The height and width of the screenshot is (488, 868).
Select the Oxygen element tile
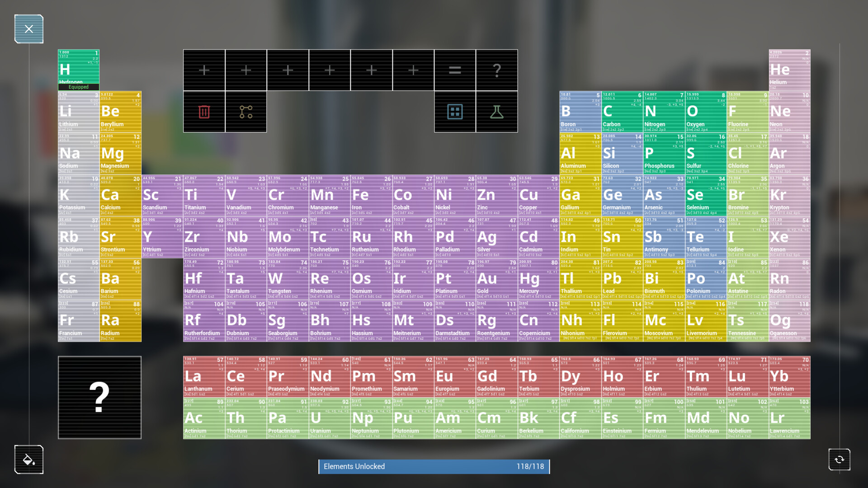pyautogui.click(x=706, y=112)
